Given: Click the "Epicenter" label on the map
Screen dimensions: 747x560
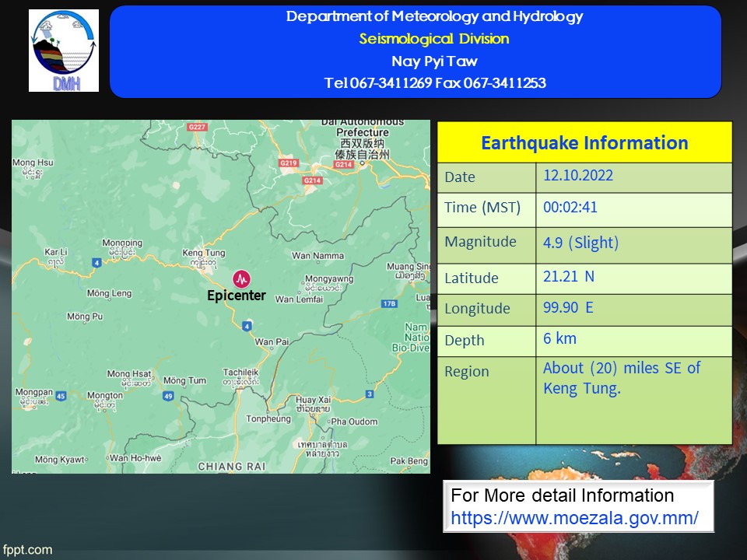Looking at the screenshot, I should 237,296.
